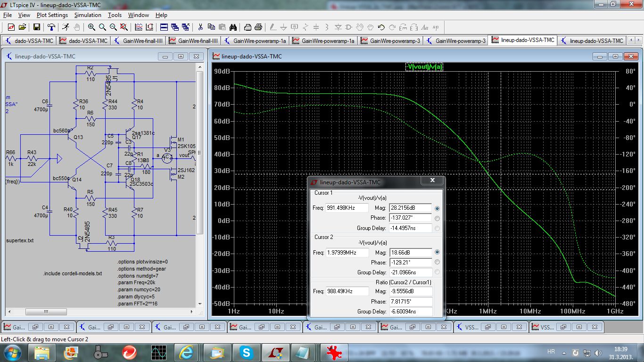This screenshot has width=644, height=362.
Task: Open Internet Explorer from taskbar
Action: click(186, 353)
